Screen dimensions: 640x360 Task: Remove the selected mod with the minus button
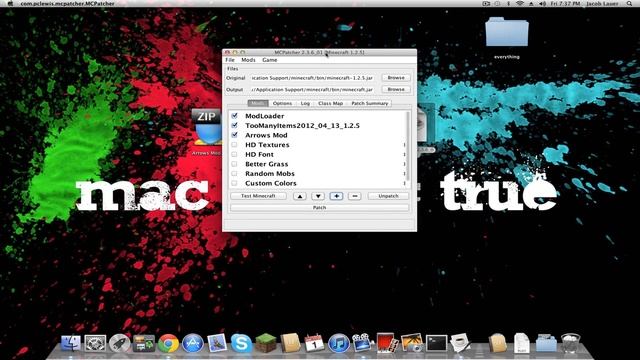click(354, 196)
